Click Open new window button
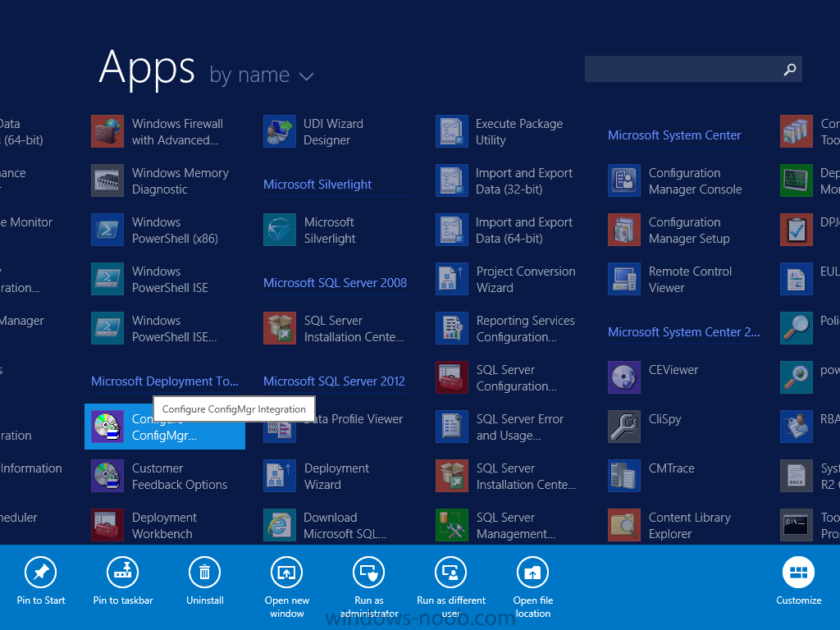 [x=286, y=587]
